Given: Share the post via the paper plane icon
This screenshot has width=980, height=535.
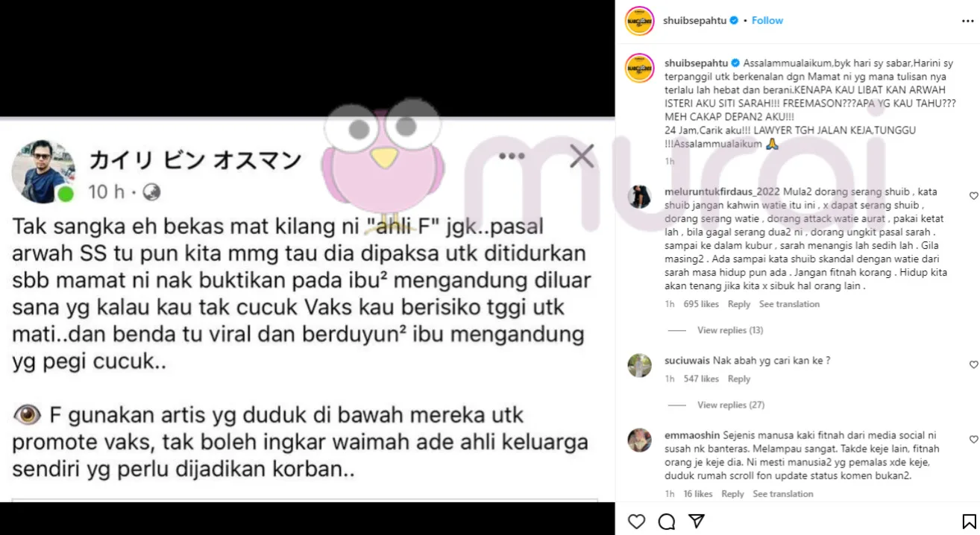Looking at the screenshot, I should coord(697,521).
